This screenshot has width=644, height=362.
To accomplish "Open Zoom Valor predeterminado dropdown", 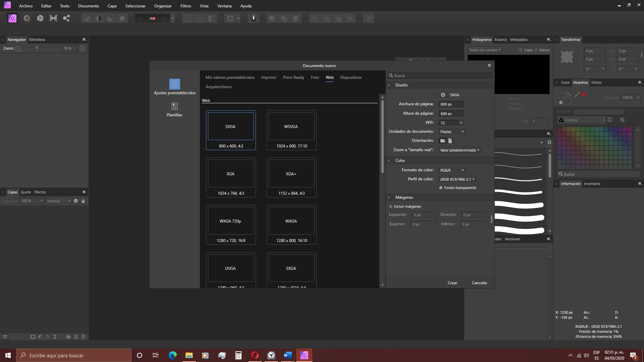I will click(460, 150).
